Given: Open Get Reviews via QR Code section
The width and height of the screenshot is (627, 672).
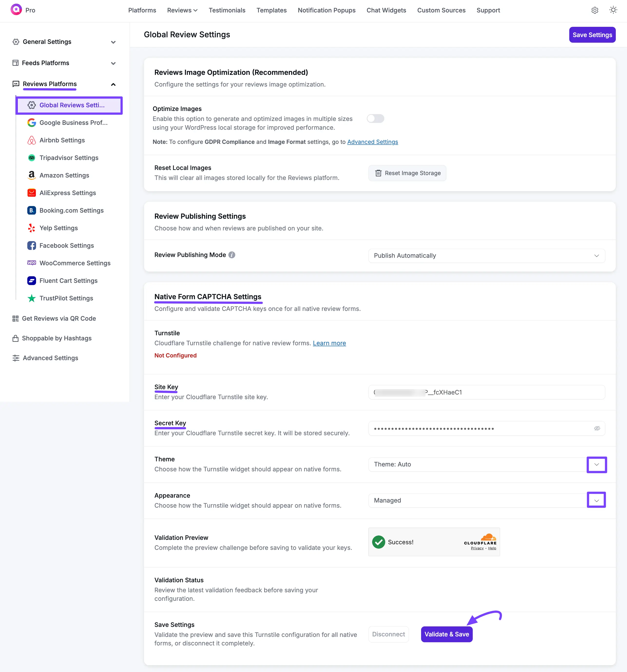Looking at the screenshot, I should pos(59,318).
